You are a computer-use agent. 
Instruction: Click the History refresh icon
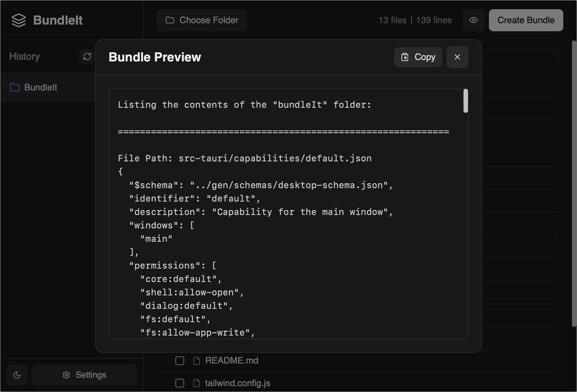coord(87,57)
